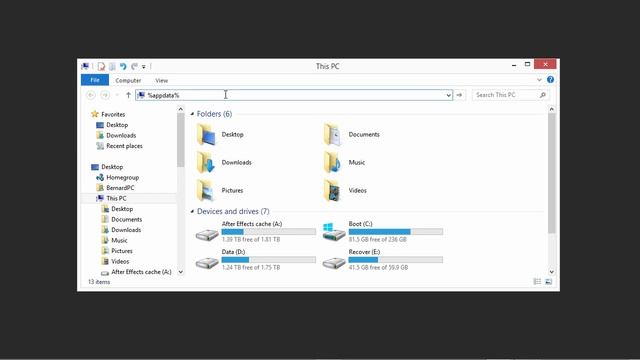640x360 pixels.
Task: Click the New folder quick access icon
Action: (x=112, y=66)
